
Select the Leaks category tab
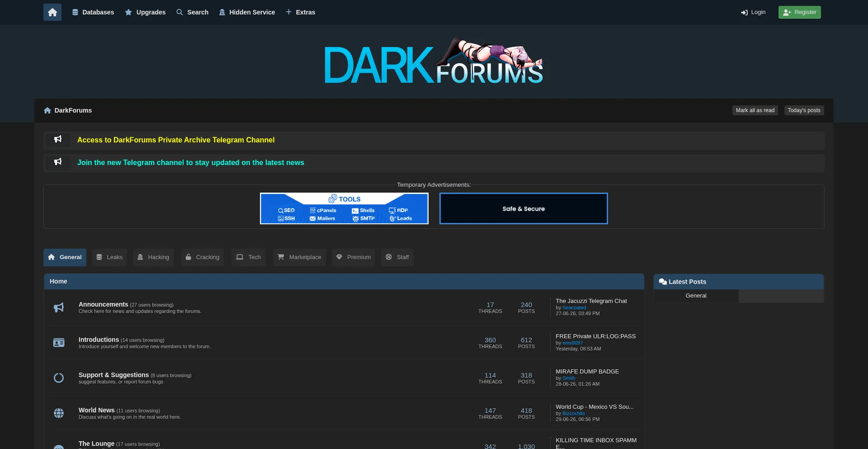(109, 257)
